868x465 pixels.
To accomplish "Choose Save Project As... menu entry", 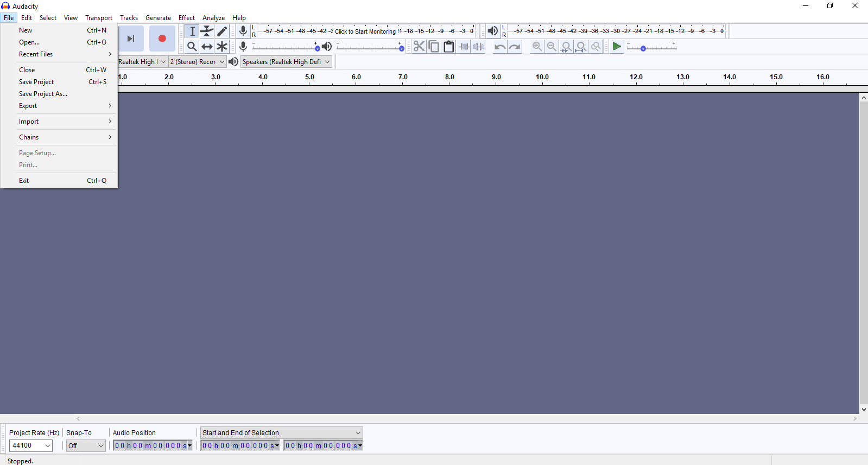I will 59,94.
